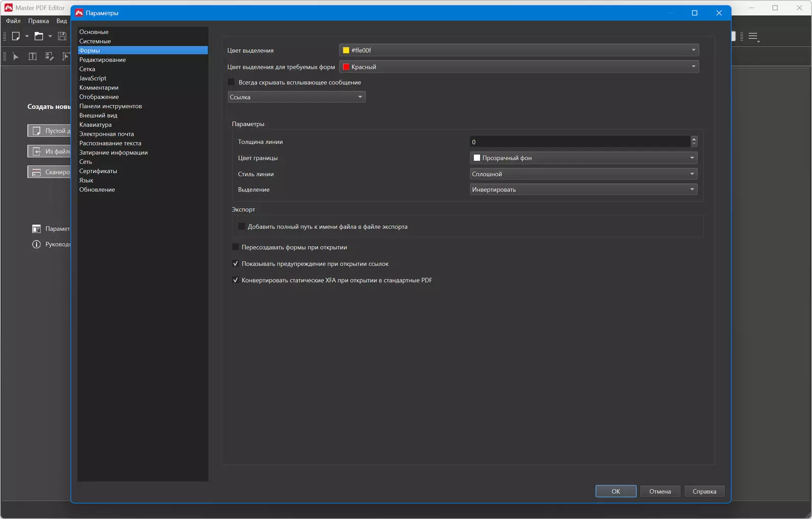This screenshot has width=812, height=519.
Task: Confirm settings with OK button
Action: [x=616, y=492]
